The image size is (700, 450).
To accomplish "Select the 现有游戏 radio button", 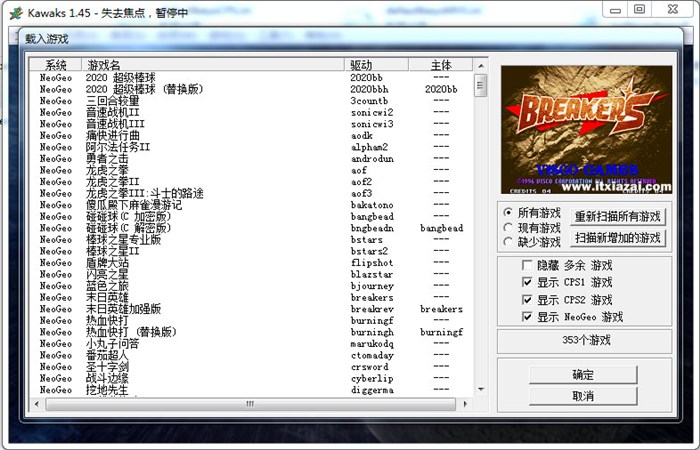I will pyautogui.click(x=508, y=227).
